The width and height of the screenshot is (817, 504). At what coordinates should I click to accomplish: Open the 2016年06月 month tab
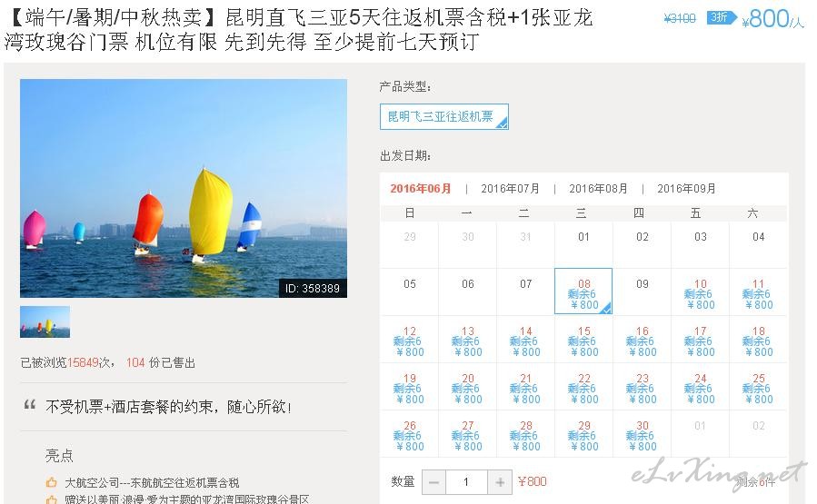tap(421, 189)
